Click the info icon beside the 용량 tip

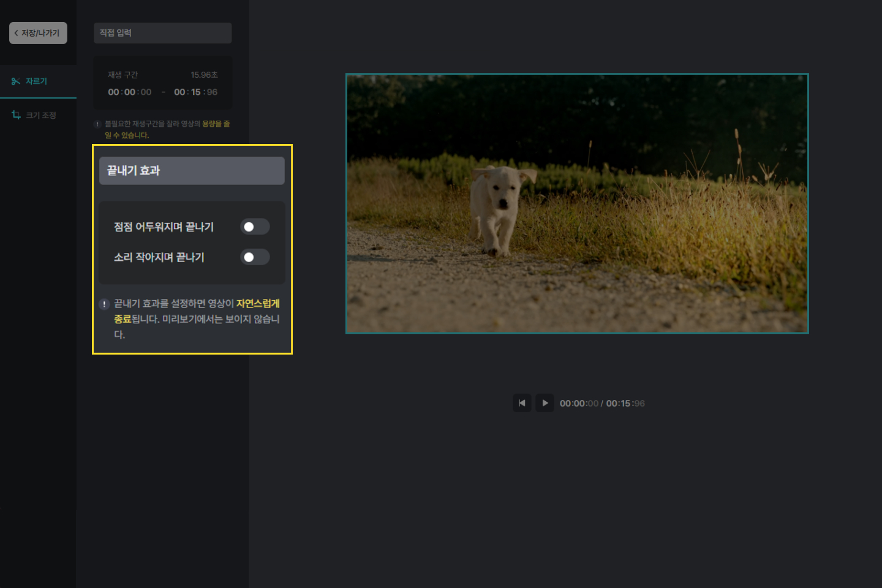(97, 124)
